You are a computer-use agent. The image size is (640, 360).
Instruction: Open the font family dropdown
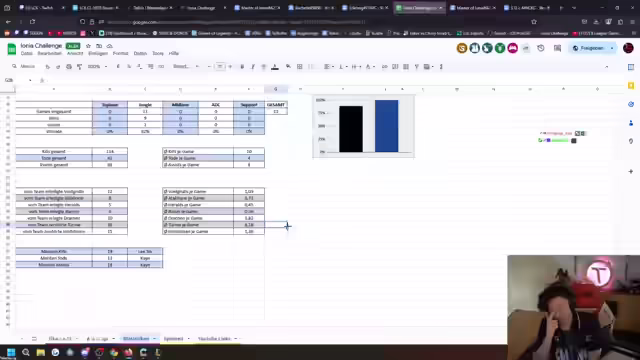(186, 67)
